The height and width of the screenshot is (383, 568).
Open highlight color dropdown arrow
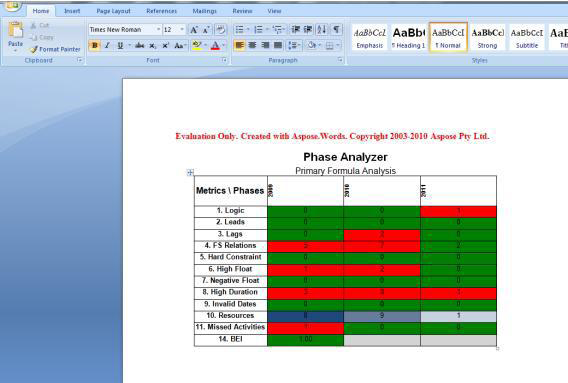point(205,46)
